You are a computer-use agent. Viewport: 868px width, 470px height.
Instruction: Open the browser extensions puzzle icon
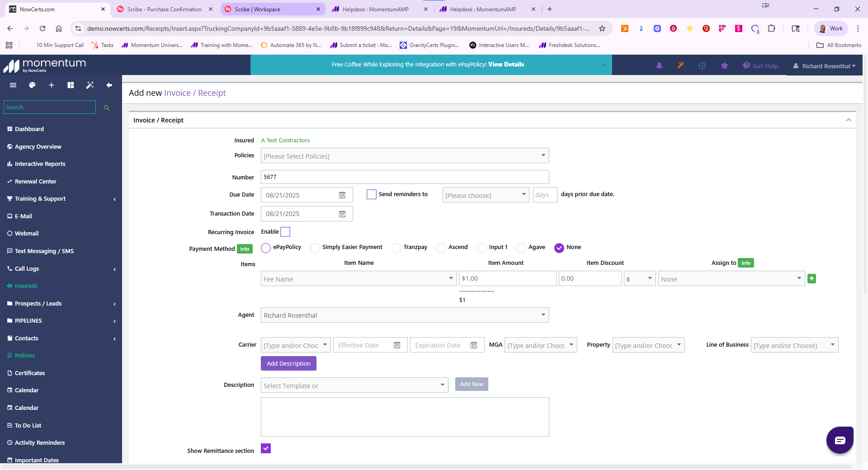(772, 28)
